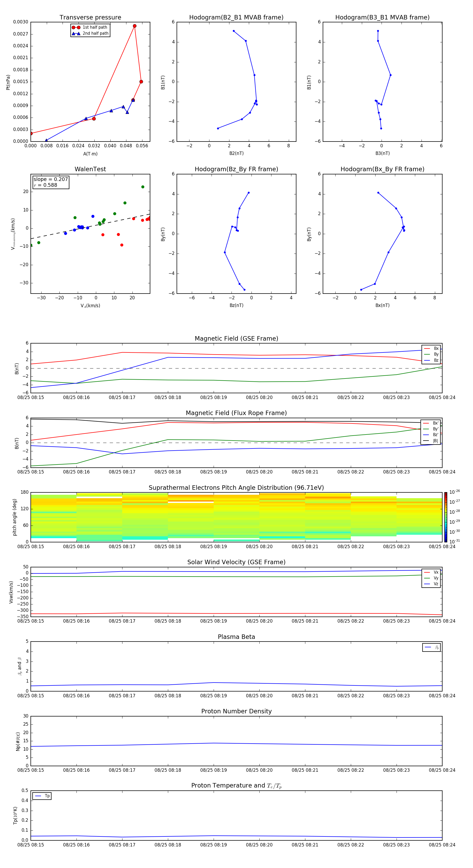
Task: Click the 'Magnetic Field (Flux Rope Frame)' title
Action: click(236, 413)
